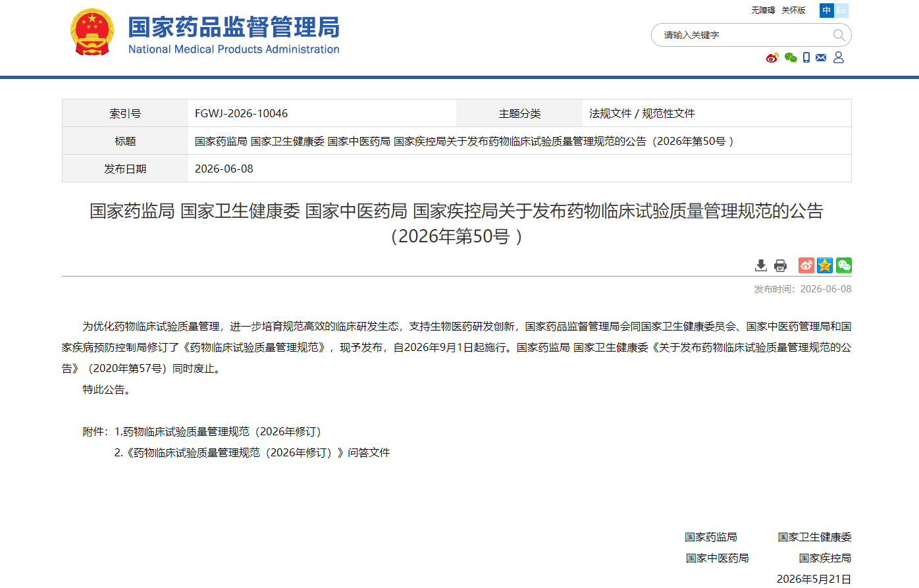This screenshot has height=588, width=919.
Task: Open the mobile phone icon in header
Action: click(806, 58)
